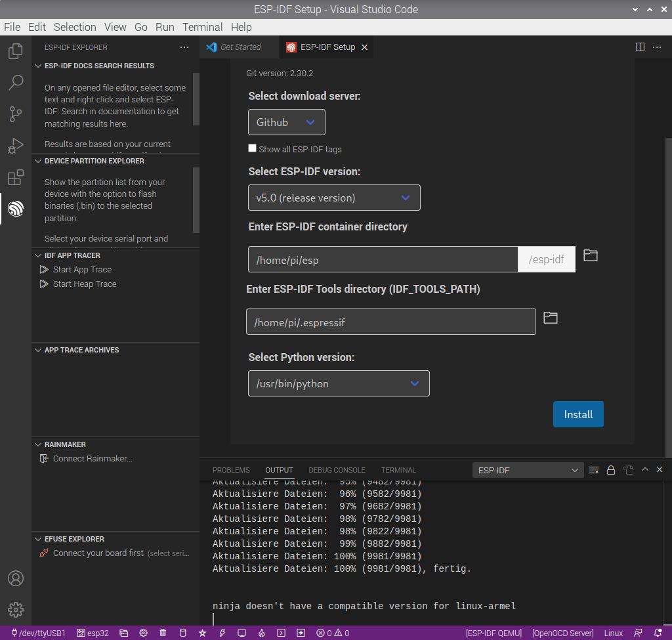Run Full Clean using the trash icon
Image resolution: width=672 pixels, height=640 pixels.
(x=163, y=632)
